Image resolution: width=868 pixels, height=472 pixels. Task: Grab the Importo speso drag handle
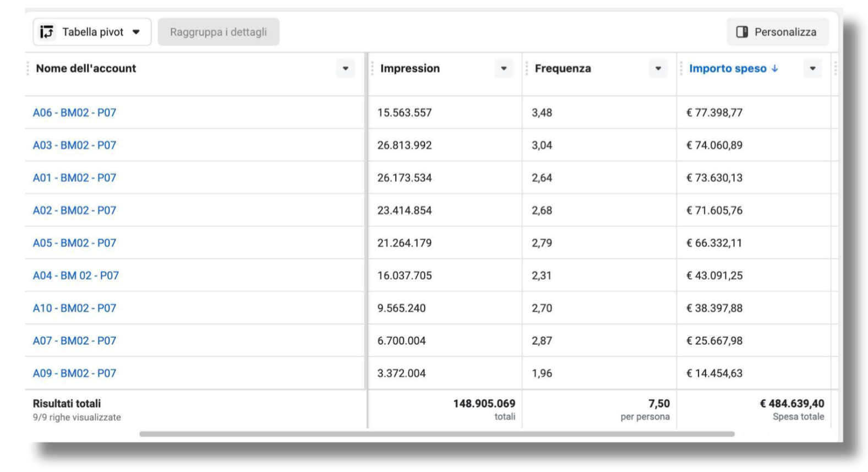(x=681, y=68)
